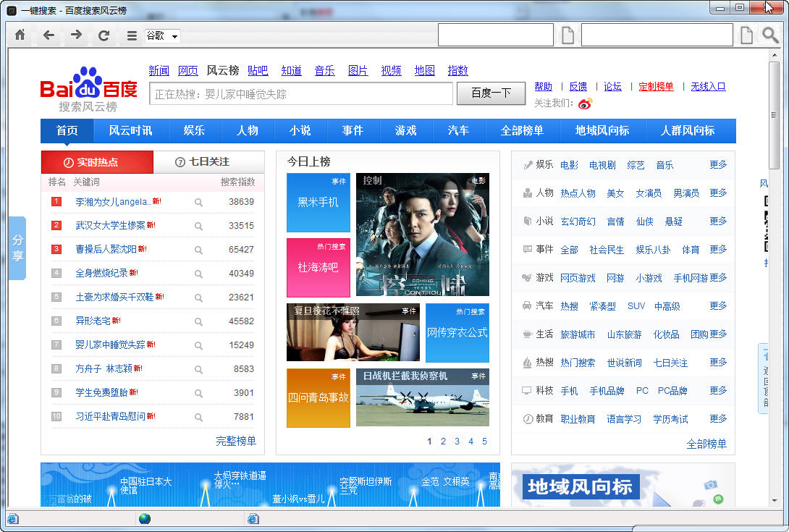Click the globe icon in status bar

point(145,518)
